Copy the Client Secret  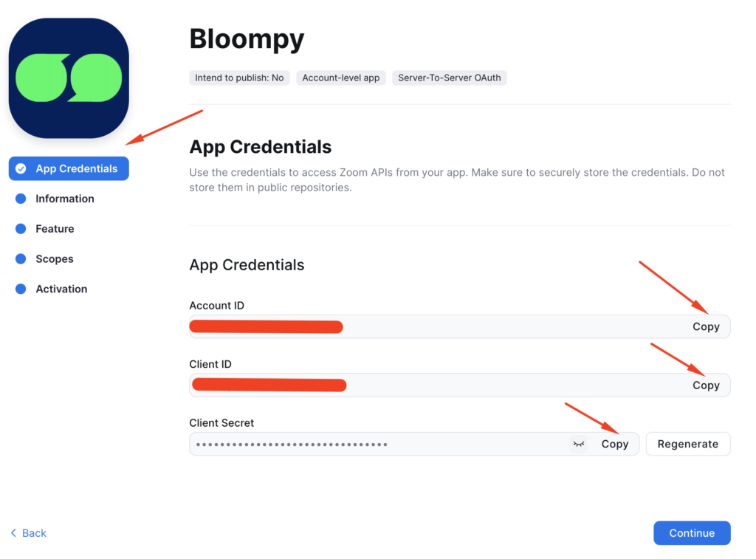(614, 444)
